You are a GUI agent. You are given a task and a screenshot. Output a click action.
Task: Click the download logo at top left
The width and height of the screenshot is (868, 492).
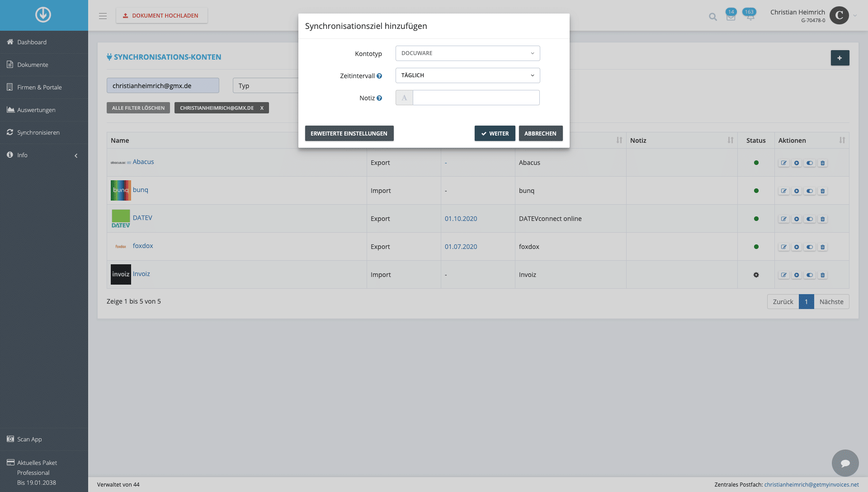click(x=43, y=15)
